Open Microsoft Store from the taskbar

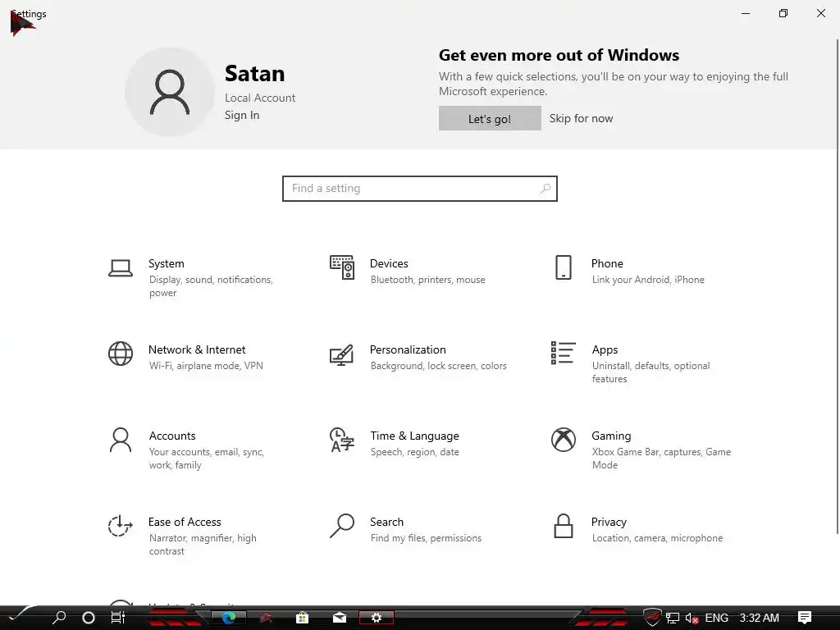tap(302, 618)
